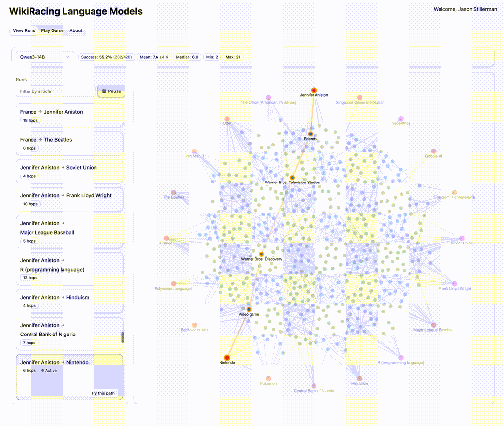Click the Try this path button
The image size is (504, 426).
pos(102,393)
